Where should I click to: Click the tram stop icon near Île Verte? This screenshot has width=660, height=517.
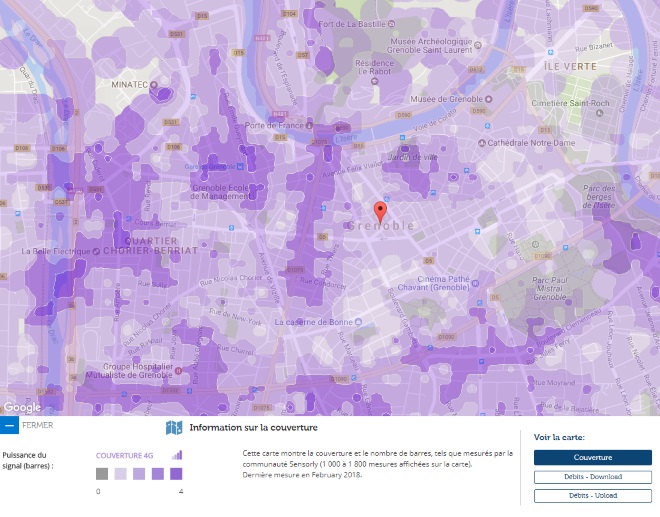(550, 53)
